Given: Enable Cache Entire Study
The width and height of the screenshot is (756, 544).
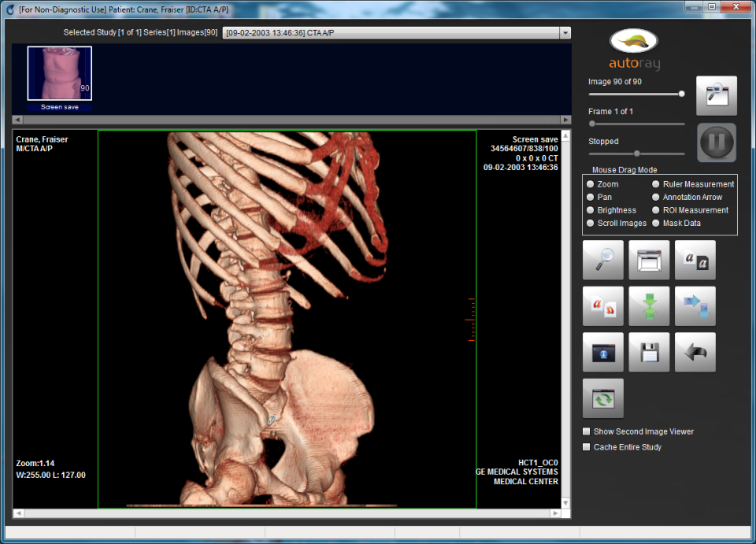Looking at the screenshot, I should point(586,446).
